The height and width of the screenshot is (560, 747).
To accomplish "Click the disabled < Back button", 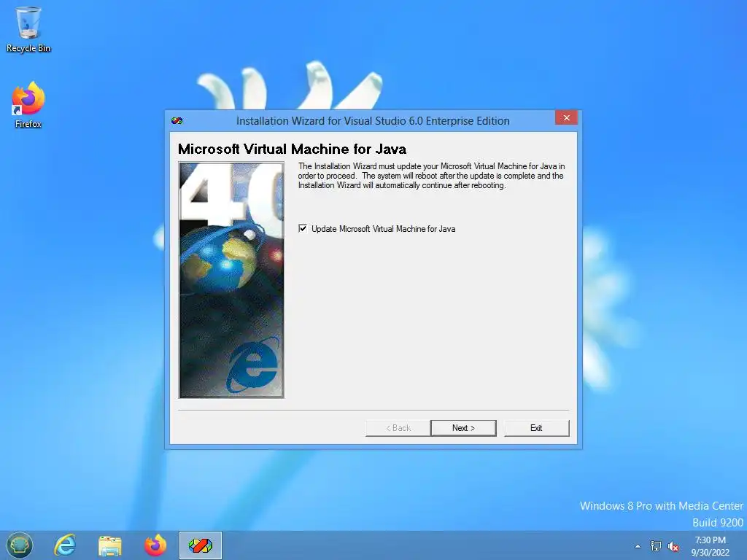I will click(398, 428).
